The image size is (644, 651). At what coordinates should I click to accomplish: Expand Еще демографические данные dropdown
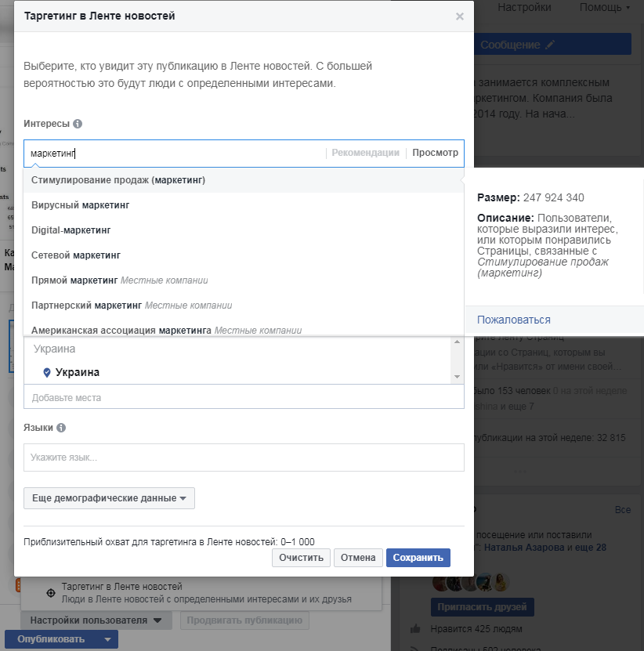pyautogui.click(x=109, y=498)
